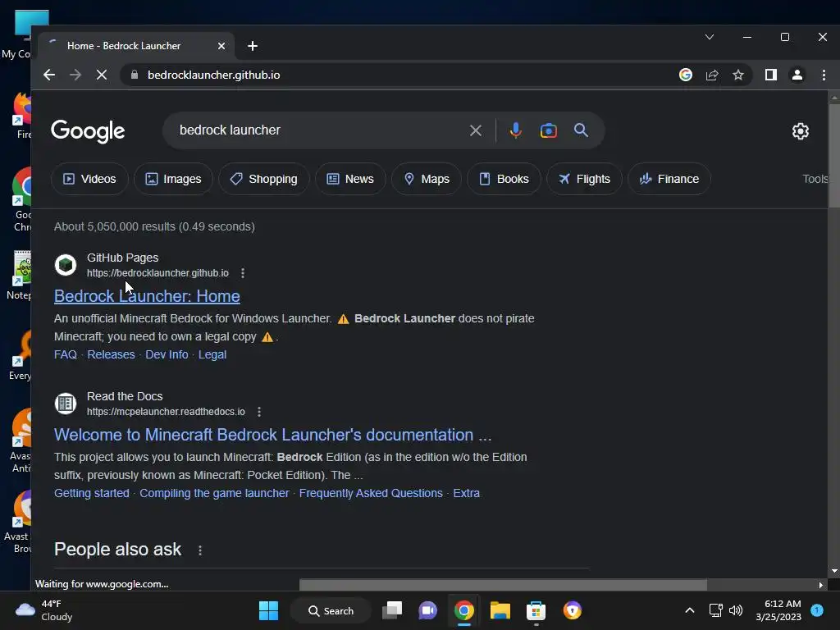Open a new browser tab

pyautogui.click(x=253, y=46)
